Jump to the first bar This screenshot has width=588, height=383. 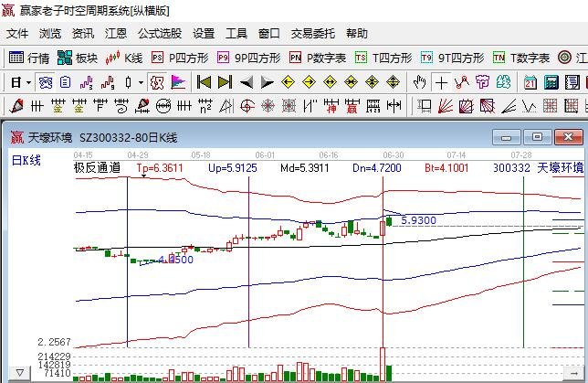point(204,82)
